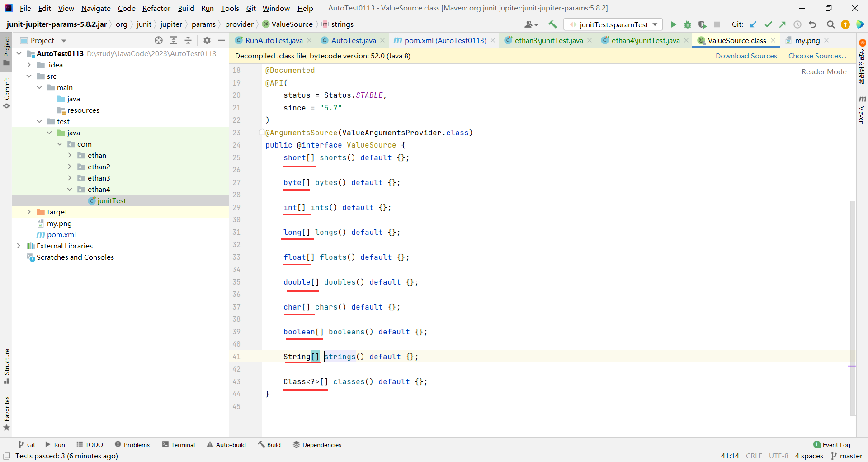Viewport: 868px width, 462px height.
Task: Open Problems tool window
Action: click(132, 445)
